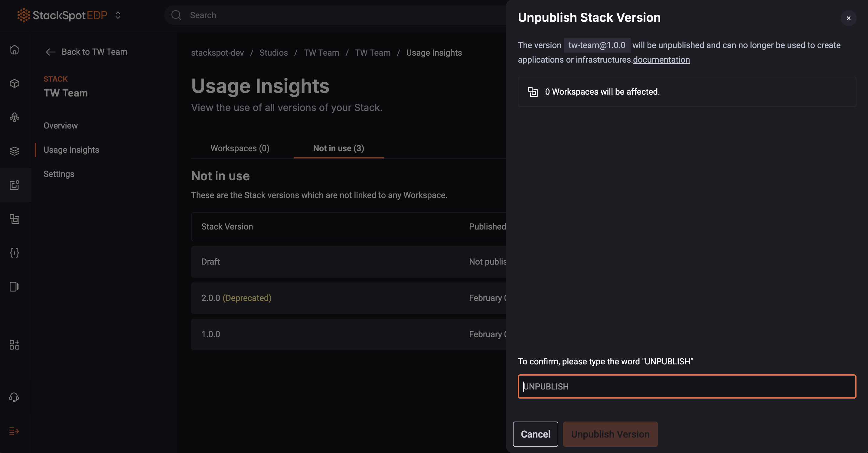Click the studio edit icon in sidebar

coord(14,185)
